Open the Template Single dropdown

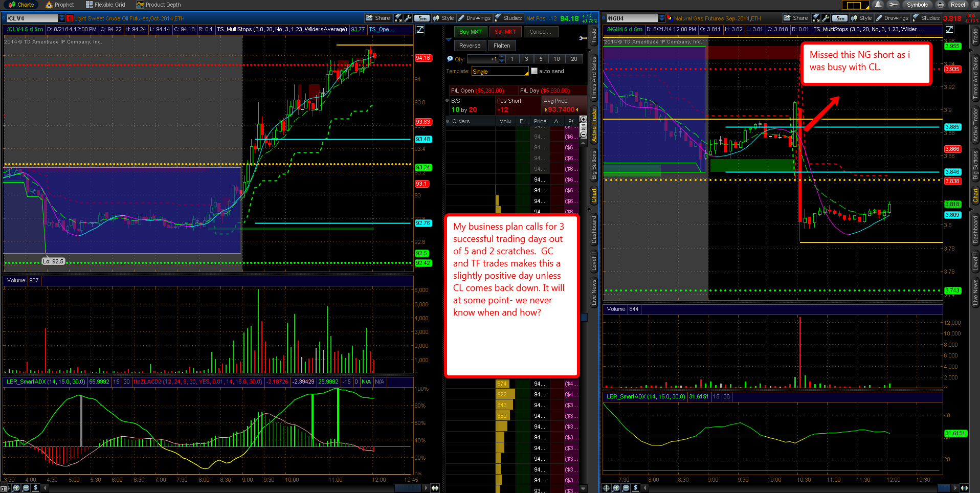coord(500,72)
